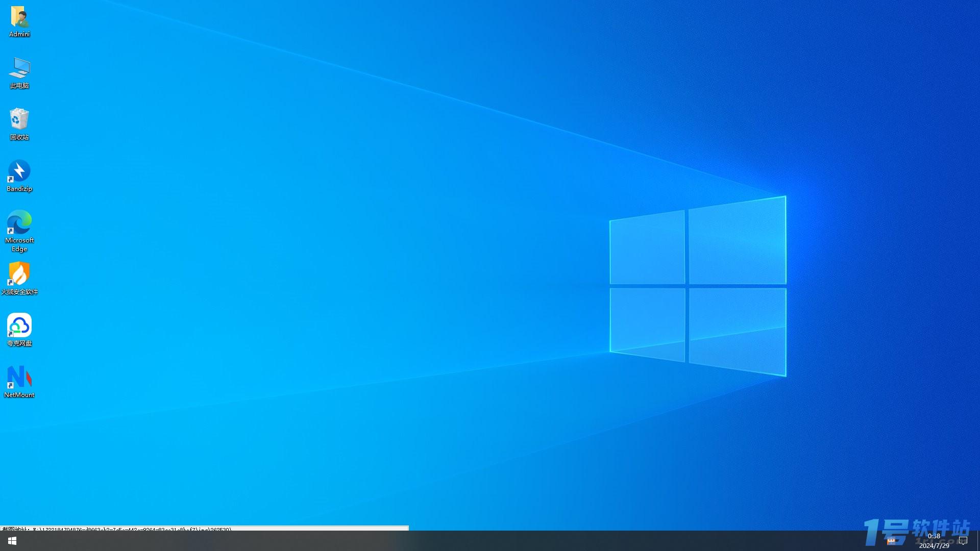Select the Microsoft Edge desktop shortcut
Viewport: 980px width, 551px height.
click(x=19, y=231)
